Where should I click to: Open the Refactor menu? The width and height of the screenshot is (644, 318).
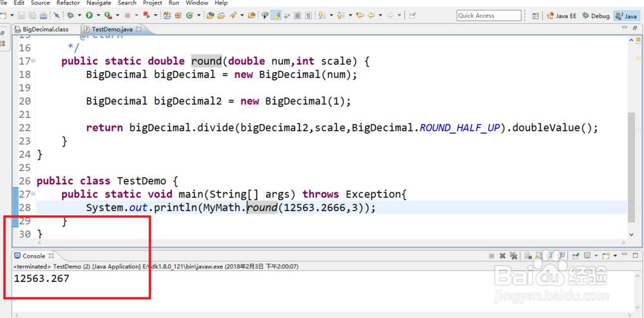(68, 3)
